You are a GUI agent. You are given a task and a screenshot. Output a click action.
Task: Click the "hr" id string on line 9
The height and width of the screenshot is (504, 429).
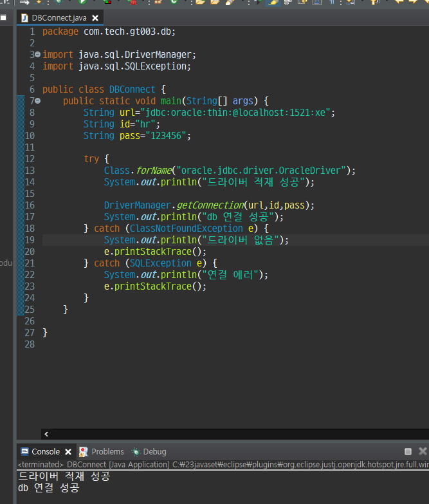tap(145, 124)
